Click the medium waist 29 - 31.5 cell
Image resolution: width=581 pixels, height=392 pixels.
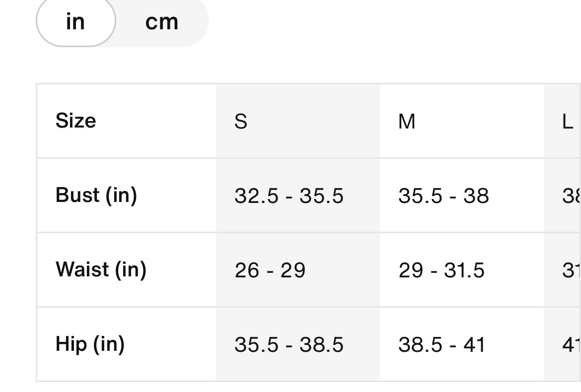click(x=441, y=270)
